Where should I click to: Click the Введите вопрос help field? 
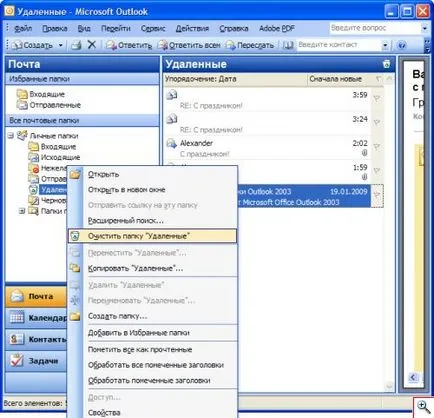[x=375, y=28]
